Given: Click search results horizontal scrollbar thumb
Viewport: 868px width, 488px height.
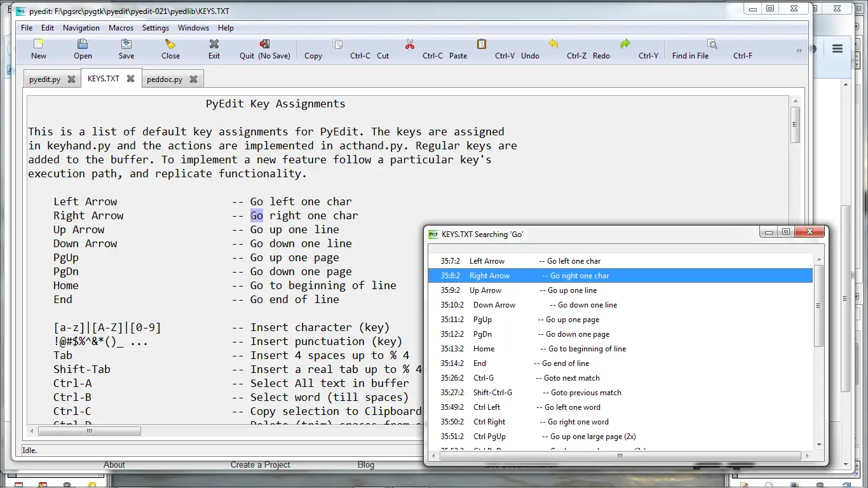Looking at the screenshot, I should 620,456.
